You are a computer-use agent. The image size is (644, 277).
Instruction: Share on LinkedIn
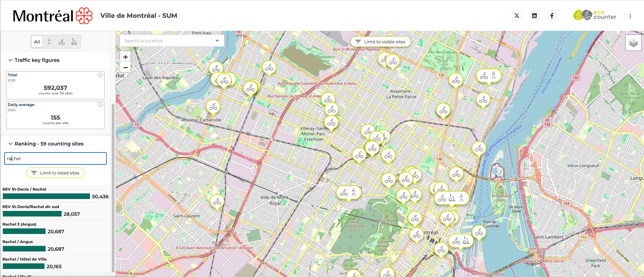(x=534, y=16)
